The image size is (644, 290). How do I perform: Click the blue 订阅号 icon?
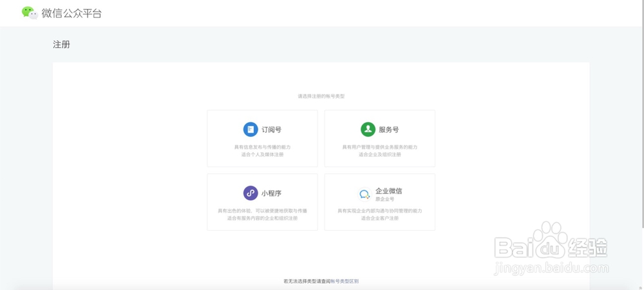pos(251,130)
